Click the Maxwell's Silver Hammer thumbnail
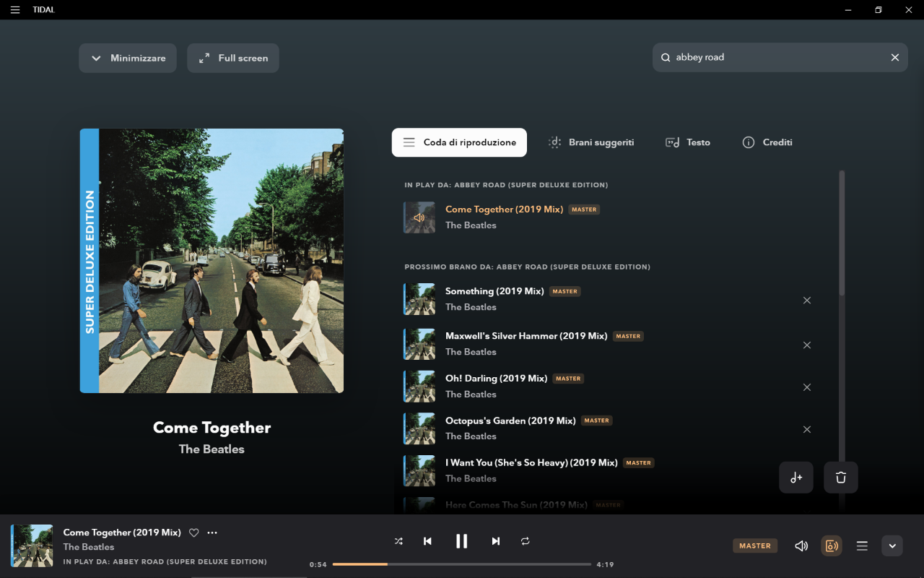The height and width of the screenshot is (578, 924). click(x=419, y=344)
